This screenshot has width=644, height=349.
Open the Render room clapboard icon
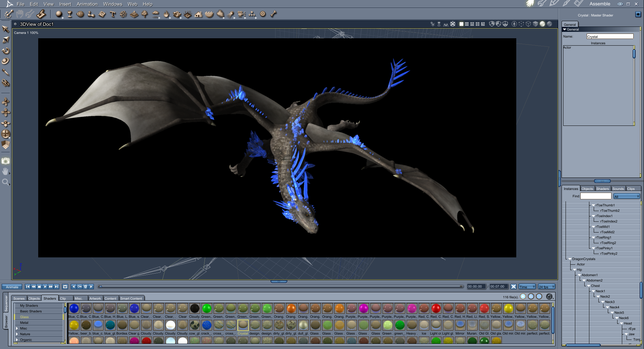579,4
